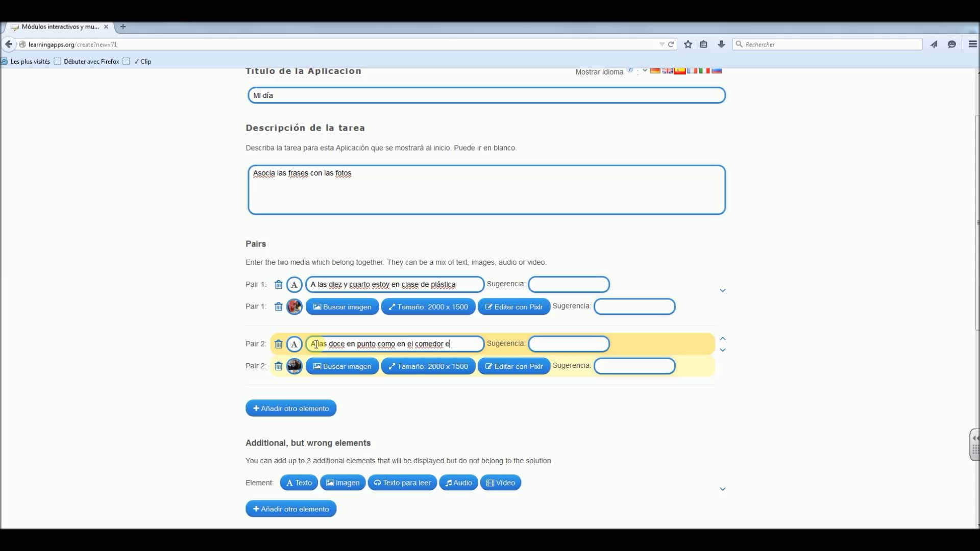Open the Firefox hamburger menu
Image resolution: width=980 pixels, height=551 pixels.
click(x=972, y=44)
